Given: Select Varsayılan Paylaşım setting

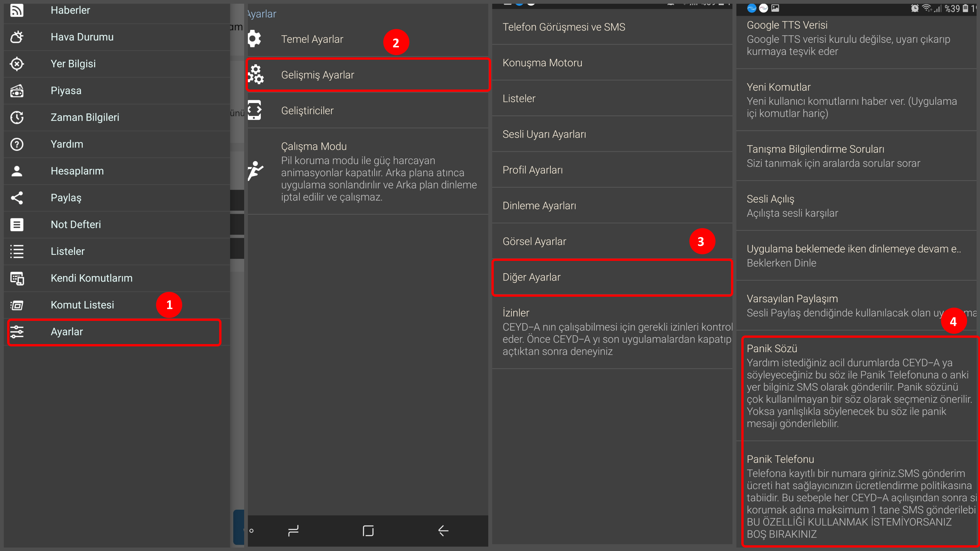Looking at the screenshot, I should pyautogui.click(x=856, y=306).
